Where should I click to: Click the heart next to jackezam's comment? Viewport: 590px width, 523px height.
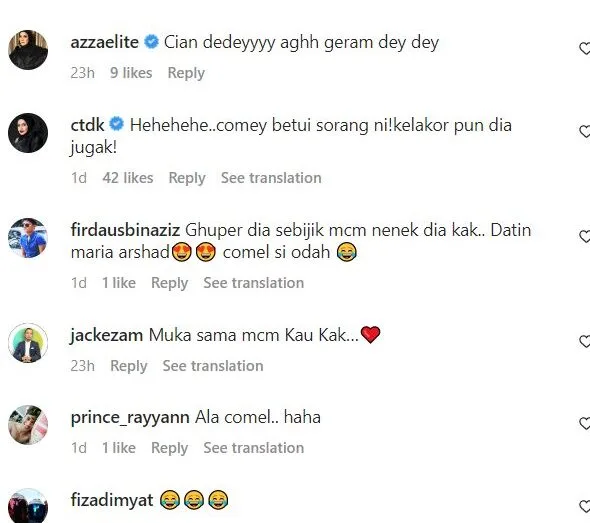click(585, 341)
